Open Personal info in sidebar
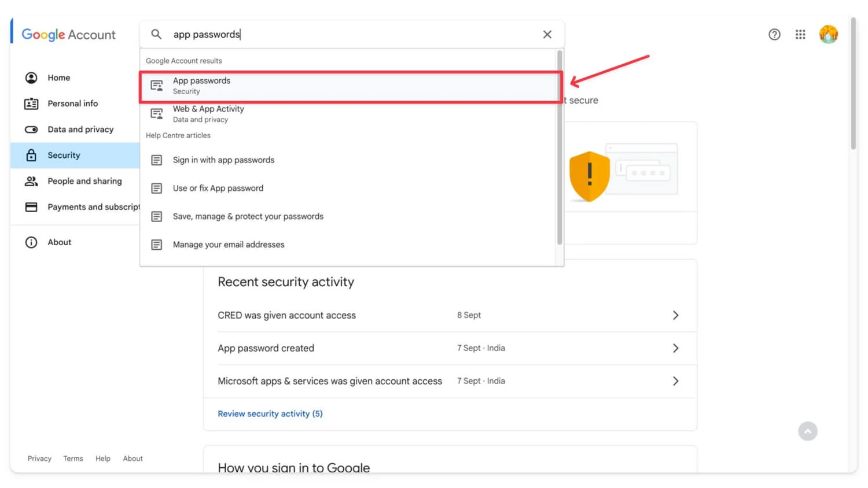This screenshot has height=488, width=868. (72, 103)
